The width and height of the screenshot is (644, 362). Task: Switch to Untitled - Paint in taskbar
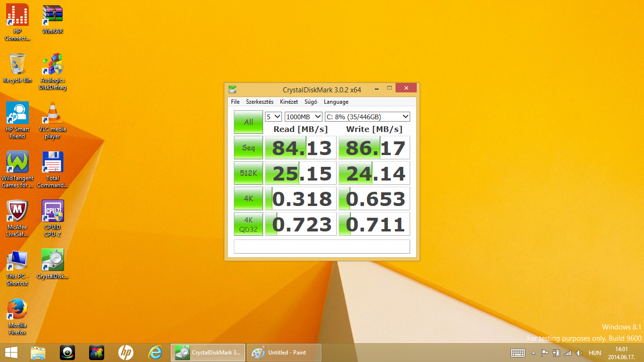(284, 352)
